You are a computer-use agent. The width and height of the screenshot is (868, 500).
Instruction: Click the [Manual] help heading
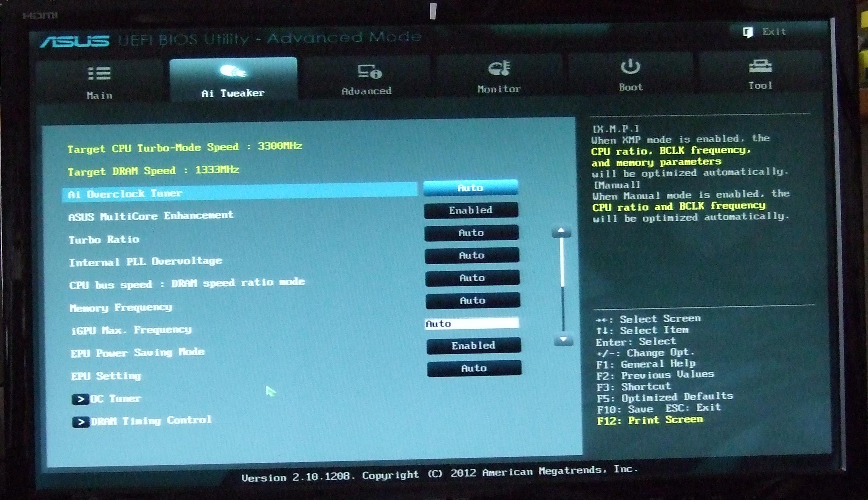tap(617, 185)
